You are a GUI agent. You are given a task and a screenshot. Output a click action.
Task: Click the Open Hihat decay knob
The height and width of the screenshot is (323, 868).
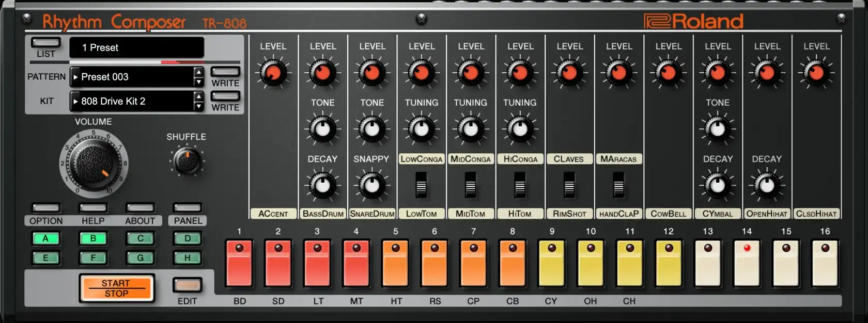pyautogui.click(x=767, y=185)
